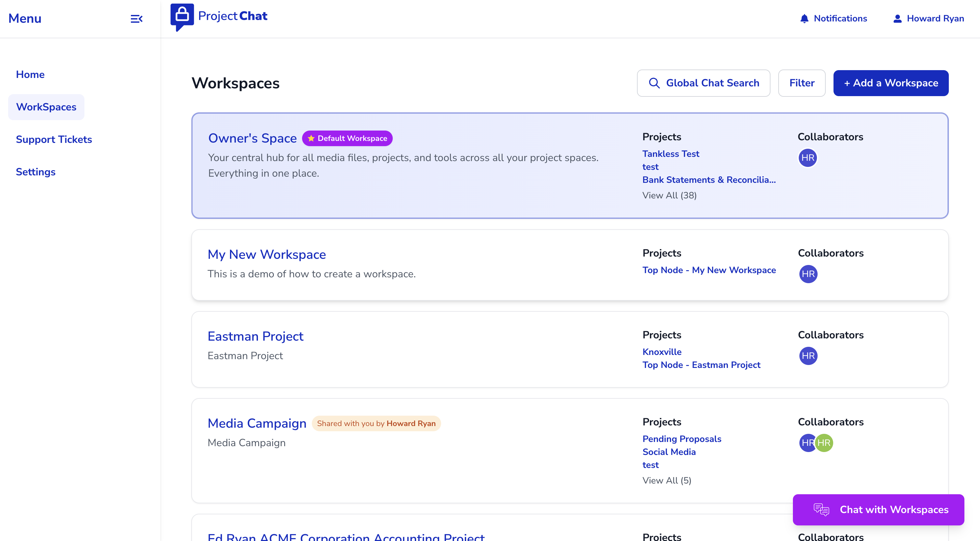980x541 pixels.
Task: Click the HR collaborator avatar in Owner's Space
Action: (808, 158)
